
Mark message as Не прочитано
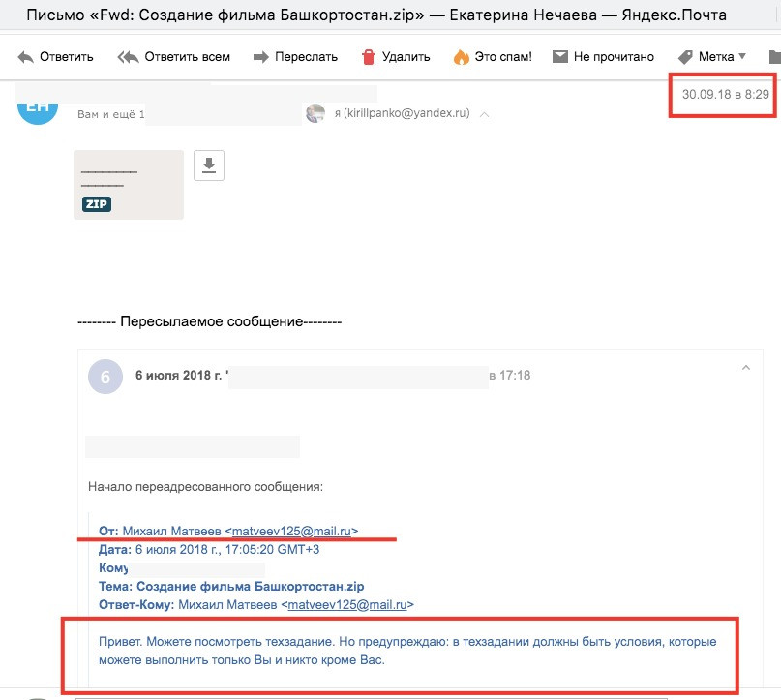click(614, 57)
